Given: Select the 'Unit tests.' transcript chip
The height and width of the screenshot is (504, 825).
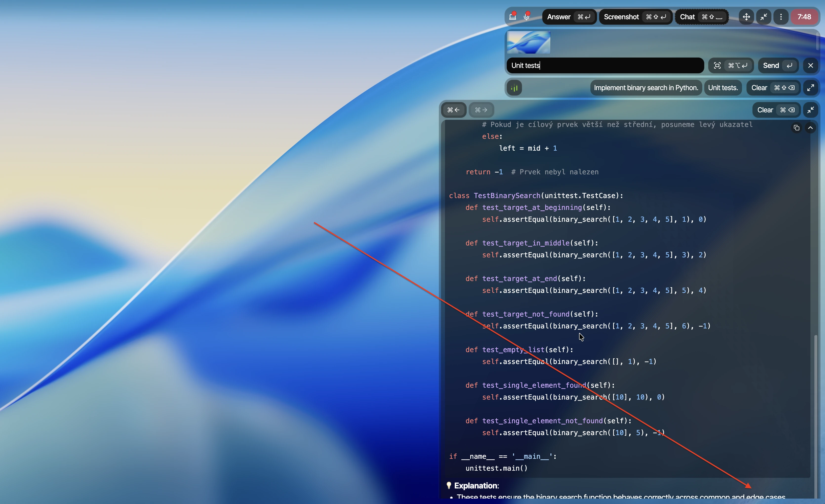Looking at the screenshot, I should pyautogui.click(x=723, y=88).
